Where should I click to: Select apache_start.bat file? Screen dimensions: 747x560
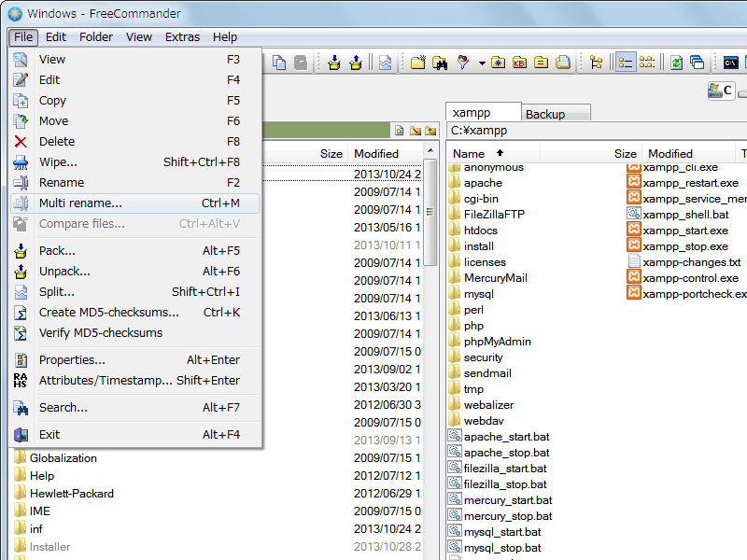(506, 437)
